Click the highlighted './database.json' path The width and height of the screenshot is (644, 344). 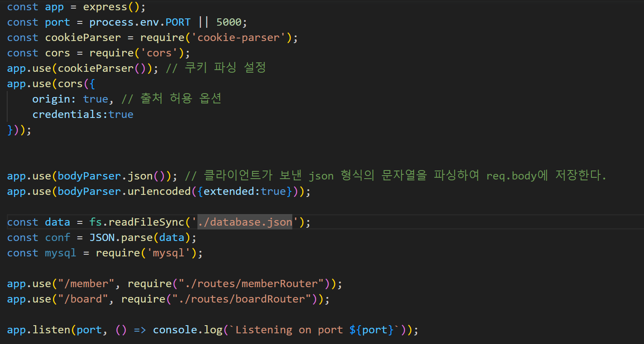pyautogui.click(x=245, y=222)
